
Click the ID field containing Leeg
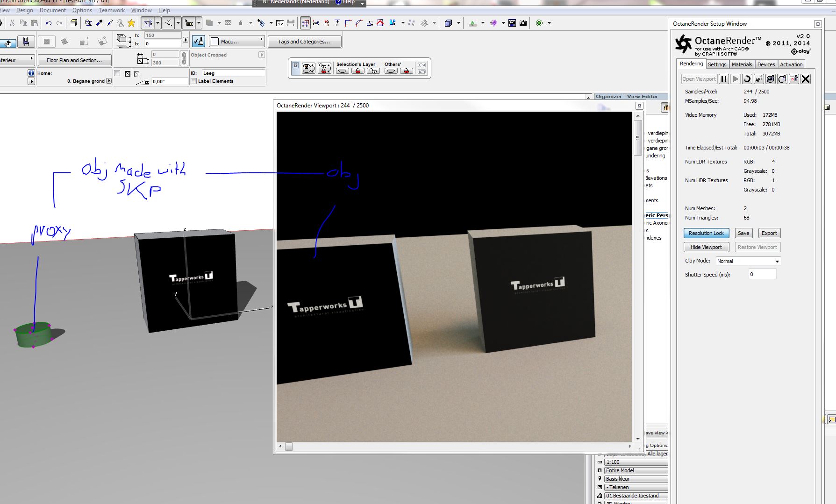[x=233, y=73]
